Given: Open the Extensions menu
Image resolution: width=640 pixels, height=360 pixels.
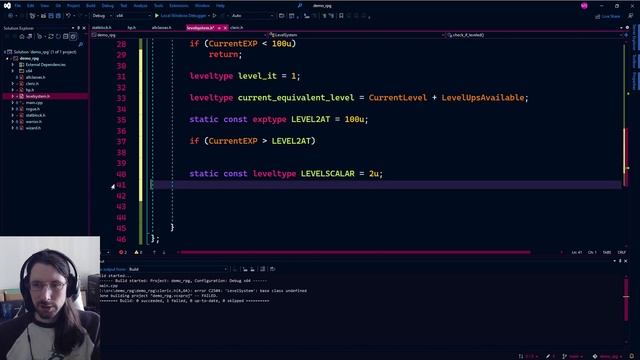Looking at the screenshot, I should point(179,6).
